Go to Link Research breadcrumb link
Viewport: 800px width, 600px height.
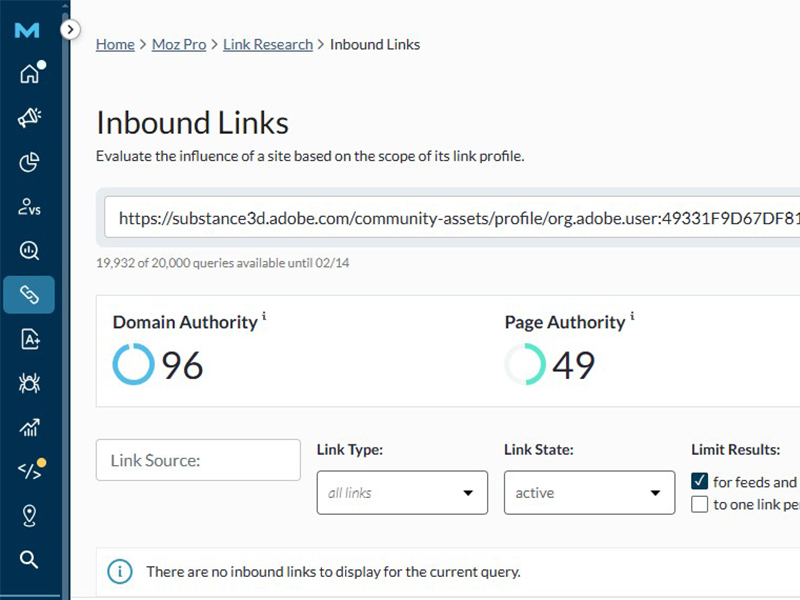pos(268,44)
